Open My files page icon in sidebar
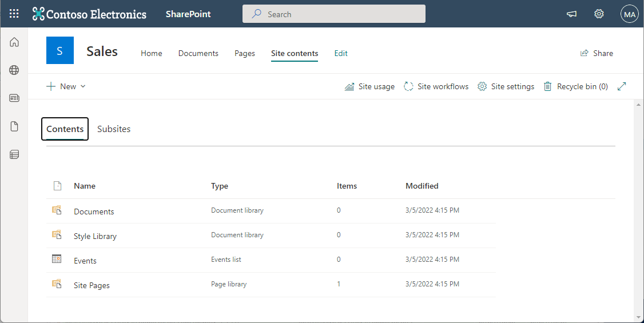The image size is (644, 323). 14,126
